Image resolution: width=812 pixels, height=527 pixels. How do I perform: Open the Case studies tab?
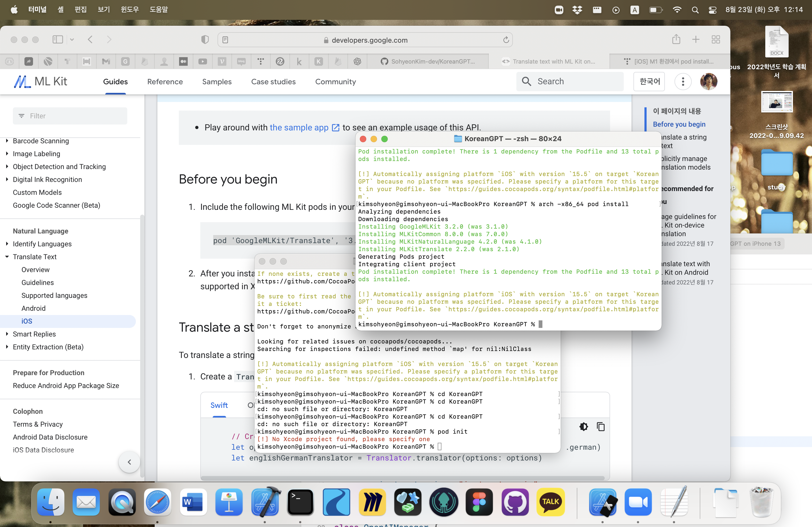(273, 82)
